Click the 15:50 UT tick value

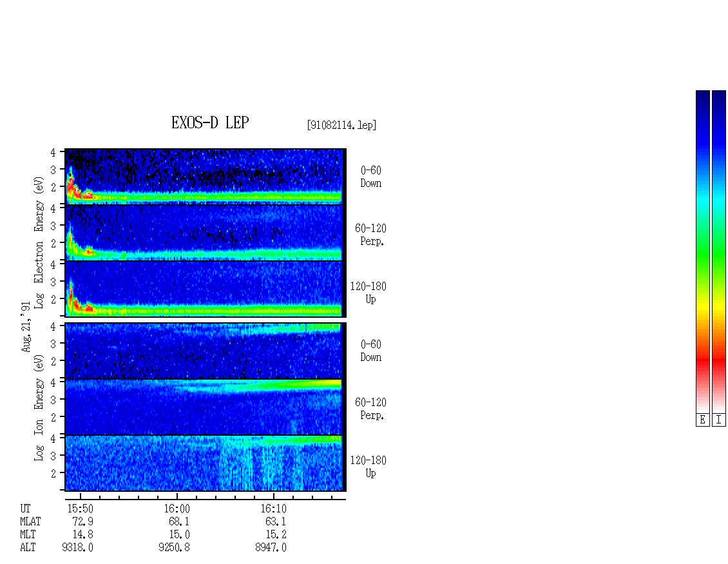click(81, 509)
